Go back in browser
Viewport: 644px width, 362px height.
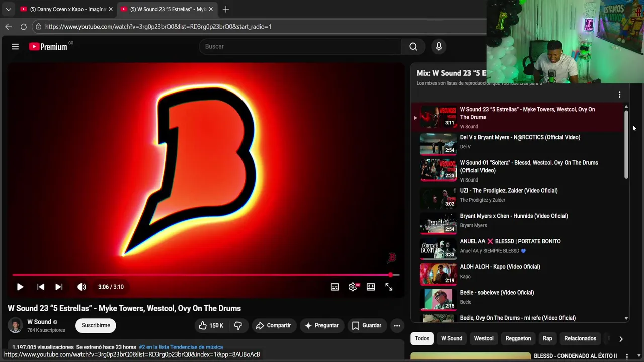(x=8, y=26)
